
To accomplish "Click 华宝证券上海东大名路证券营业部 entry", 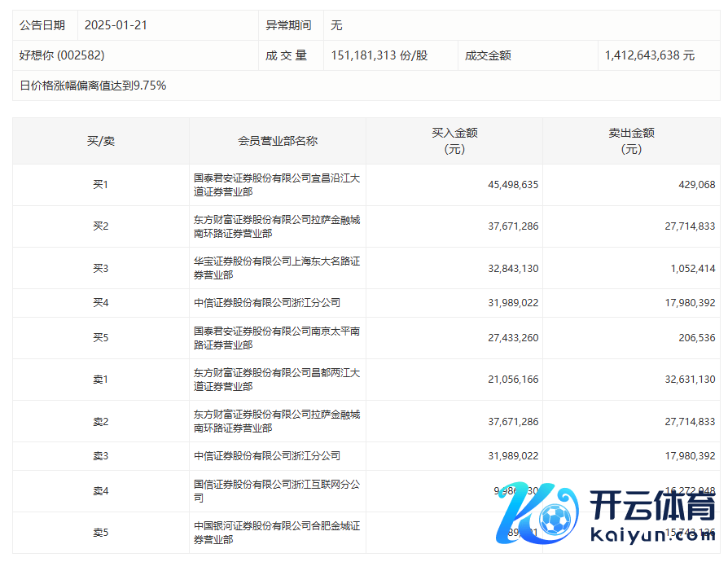I will tap(277, 268).
